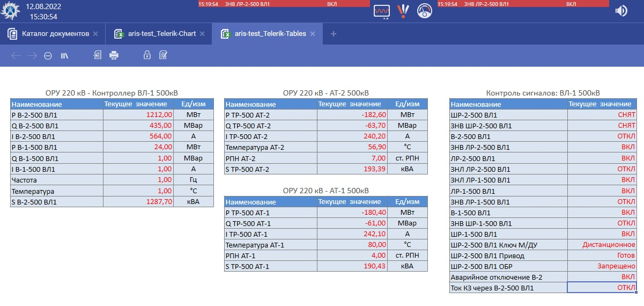Click the circled ellipsis toolbar icon
This screenshot has width=644, height=306.
tap(48, 55)
